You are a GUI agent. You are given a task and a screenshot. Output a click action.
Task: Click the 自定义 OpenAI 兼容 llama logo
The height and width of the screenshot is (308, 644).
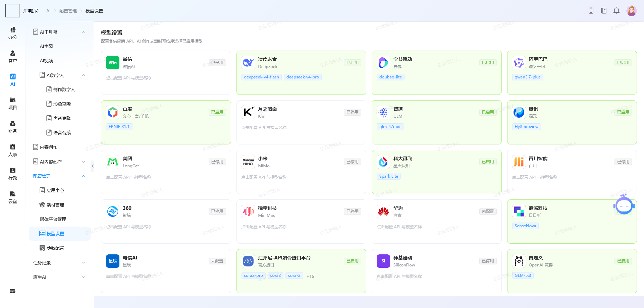tap(519, 261)
